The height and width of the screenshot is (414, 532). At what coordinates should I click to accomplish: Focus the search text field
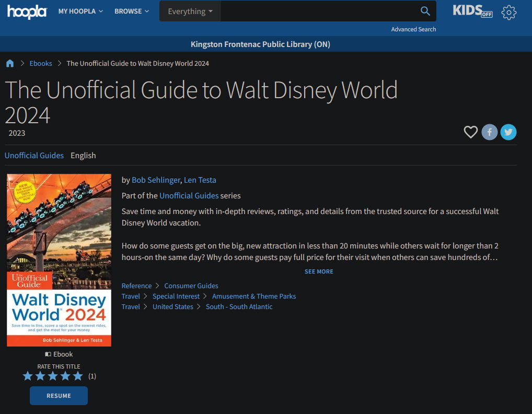[x=318, y=11]
